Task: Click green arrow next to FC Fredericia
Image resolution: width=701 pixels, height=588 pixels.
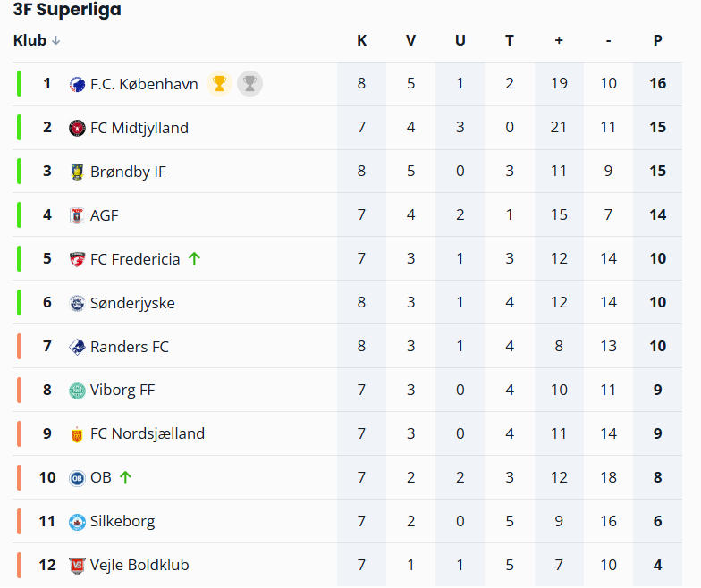Action: 194,259
